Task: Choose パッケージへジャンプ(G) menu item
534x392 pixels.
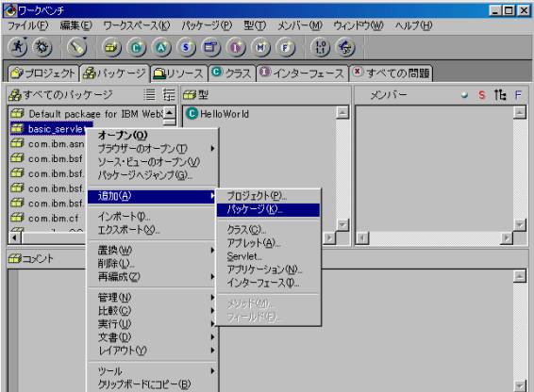Action: click(152, 175)
